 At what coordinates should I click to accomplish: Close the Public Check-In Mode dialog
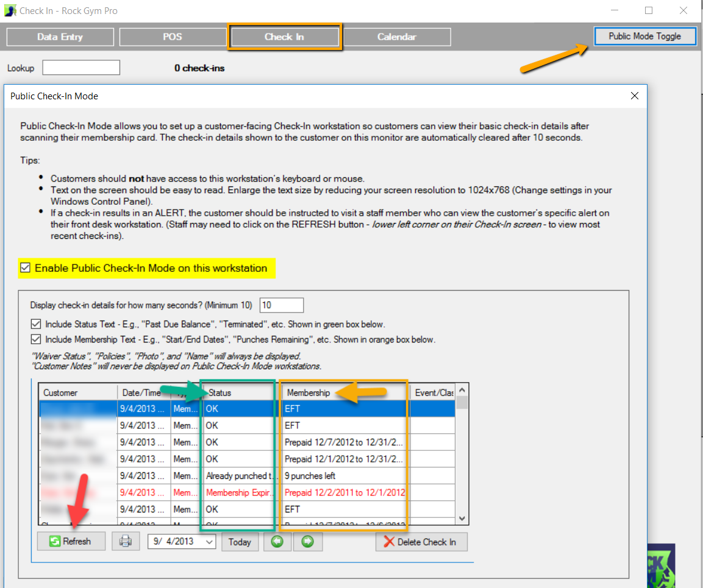pos(634,96)
